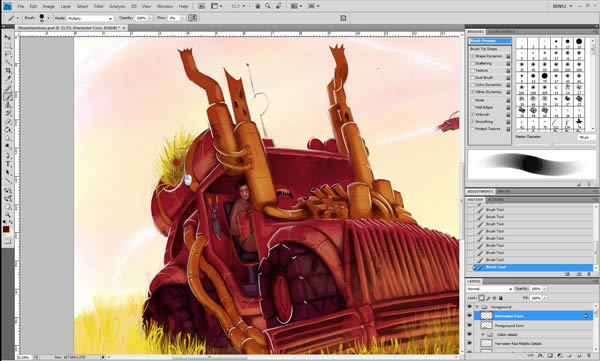Open the Image menu
The height and width of the screenshot is (361, 600).
coord(48,7)
